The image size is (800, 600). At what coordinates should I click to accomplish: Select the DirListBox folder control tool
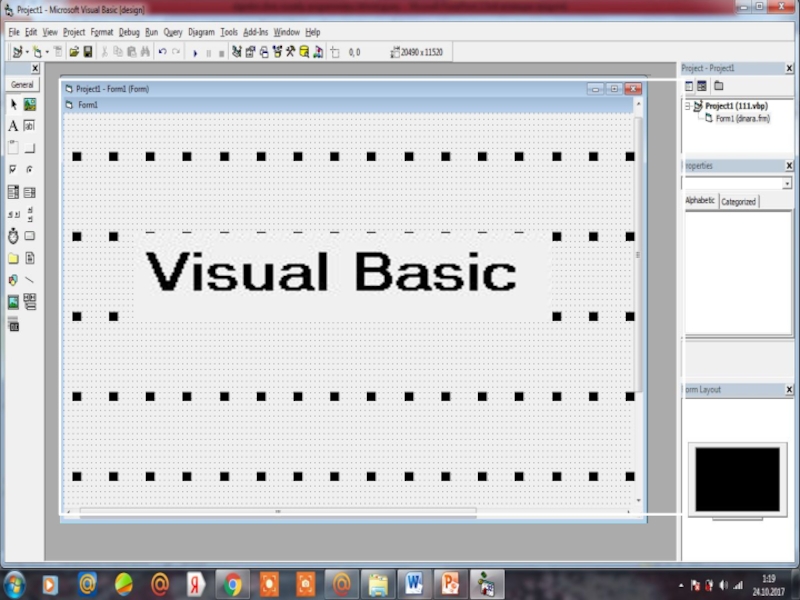(x=13, y=258)
